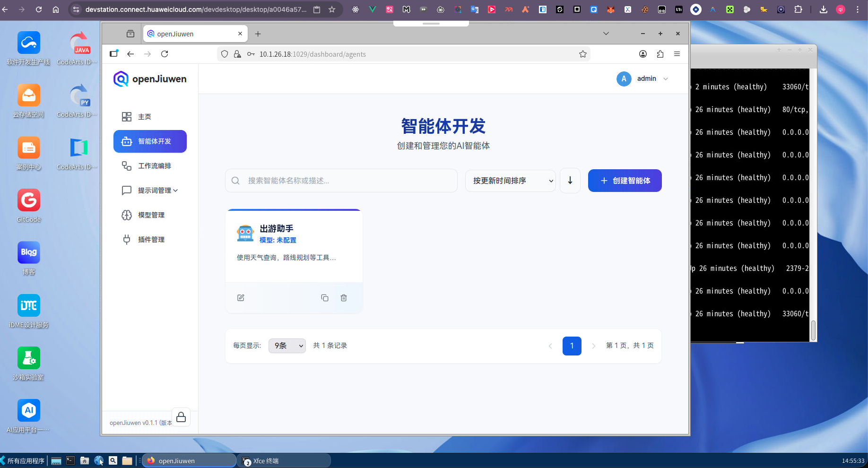868x468 pixels.
Task: Click the tracking protection shield icon
Action: 225,54
